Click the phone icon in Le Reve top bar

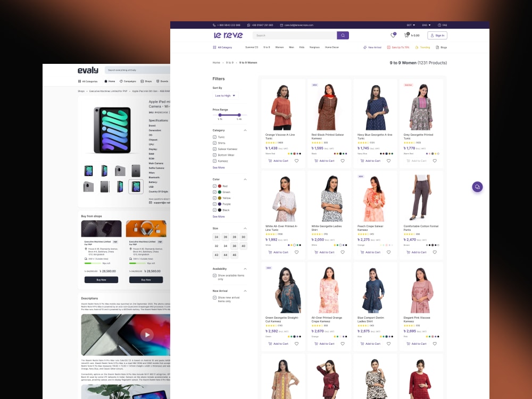[214, 25]
